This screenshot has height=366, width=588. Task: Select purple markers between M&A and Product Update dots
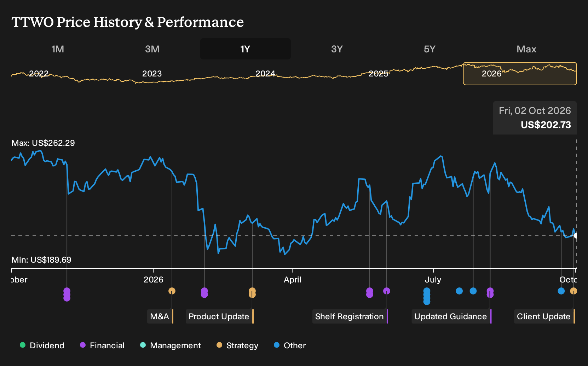(x=204, y=293)
